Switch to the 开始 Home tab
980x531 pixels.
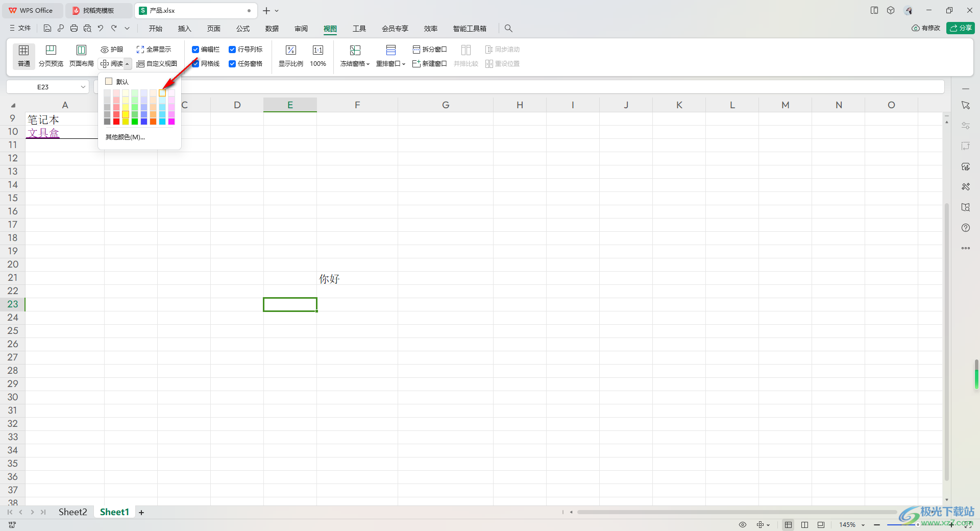pos(156,29)
